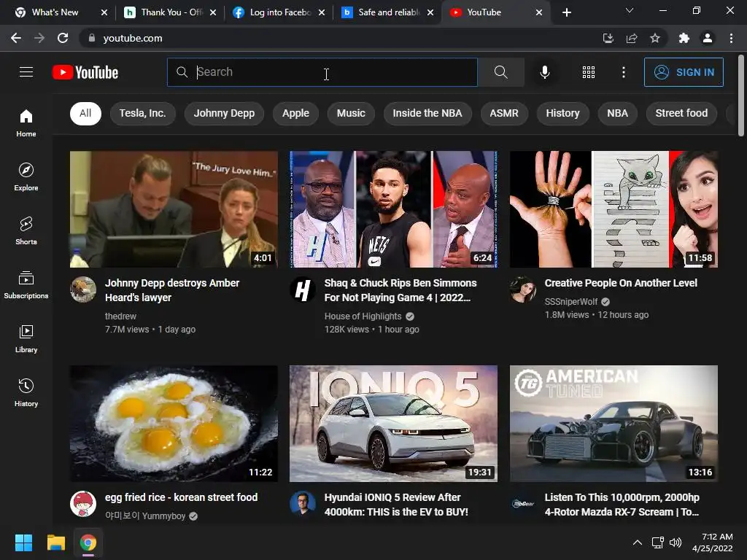
Task: Open Library in sidebar
Action: [26, 338]
